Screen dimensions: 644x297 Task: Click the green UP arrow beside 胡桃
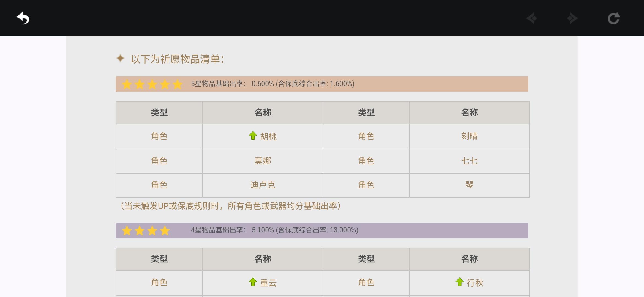[253, 136]
